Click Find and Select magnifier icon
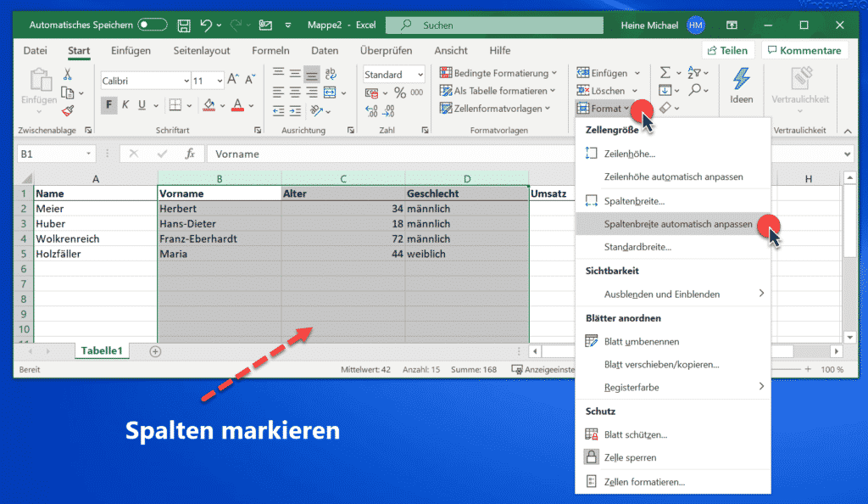The image size is (868, 504). coord(695,90)
